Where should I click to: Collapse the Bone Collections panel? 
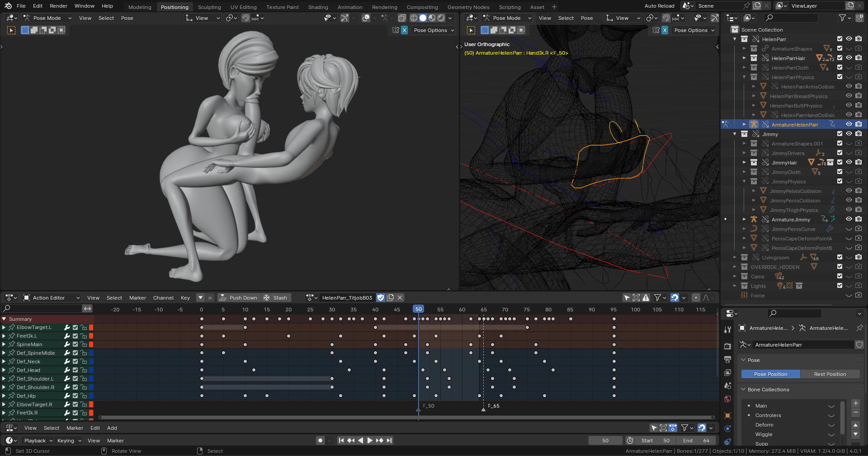pos(743,390)
